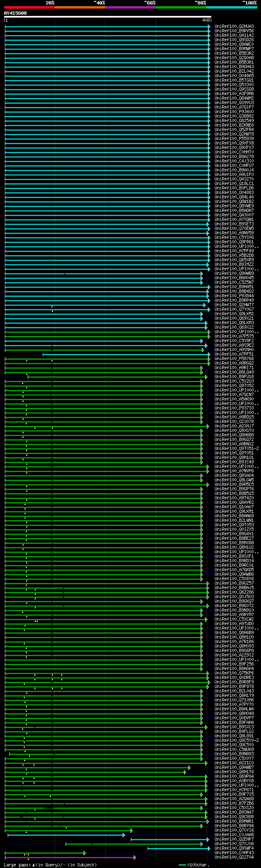Screen dimensions: 261x868
Task: Click the UniRef100_B4FLG2 label
Action: click(234, 732)
